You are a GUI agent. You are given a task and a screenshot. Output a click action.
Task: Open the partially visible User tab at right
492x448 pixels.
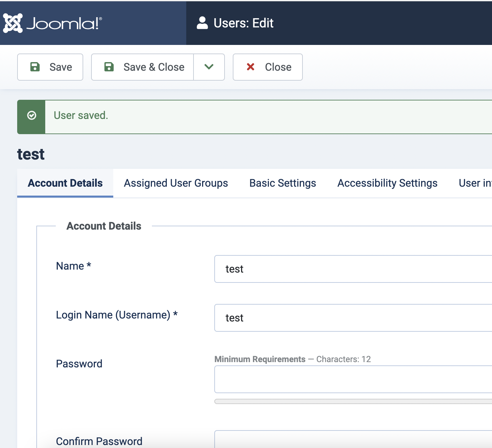[x=475, y=183]
